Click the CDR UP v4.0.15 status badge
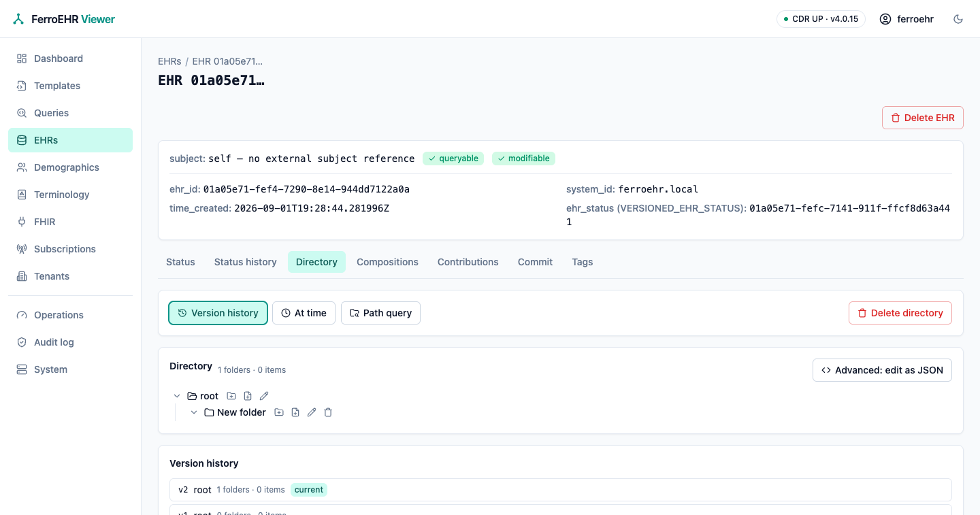 821,19
